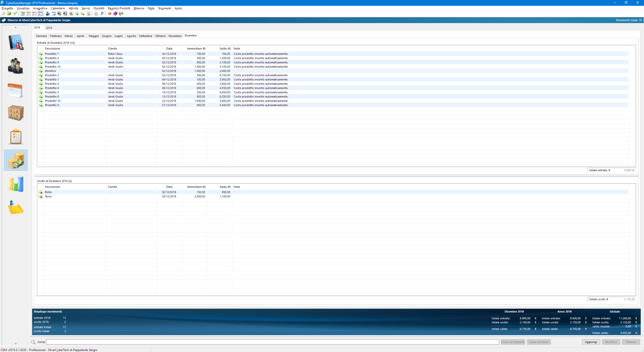
Task: Click the web update globe icon
Action: (x=102, y=14)
